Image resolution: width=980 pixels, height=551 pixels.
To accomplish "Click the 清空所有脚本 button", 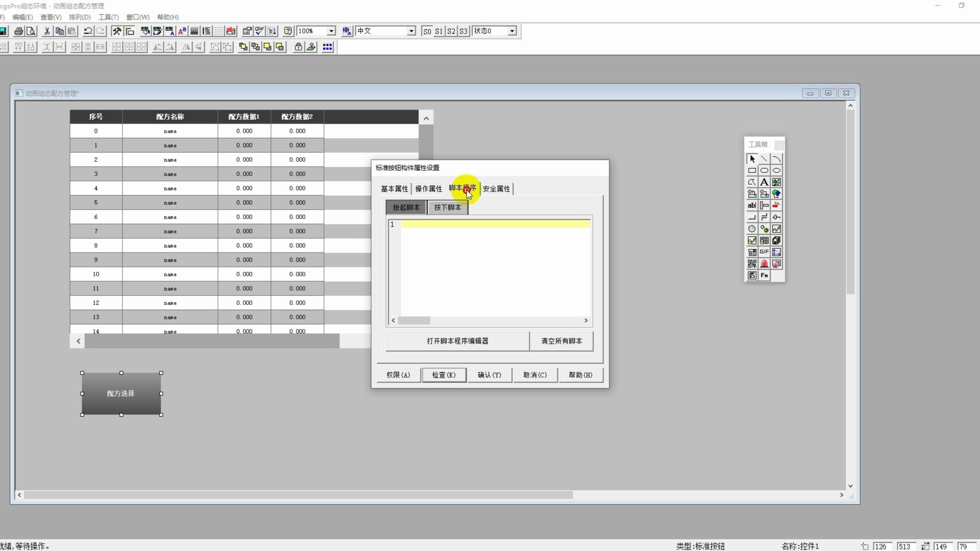I will (x=562, y=341).
